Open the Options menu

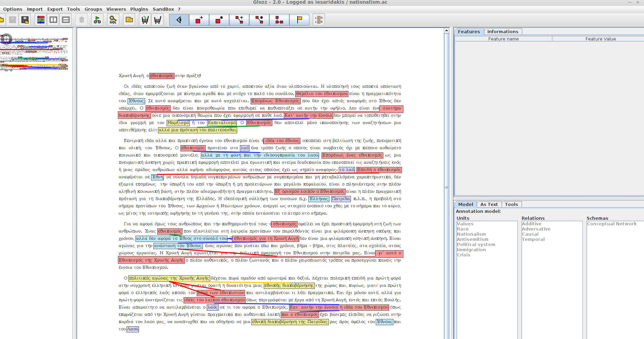click(13, 9)
